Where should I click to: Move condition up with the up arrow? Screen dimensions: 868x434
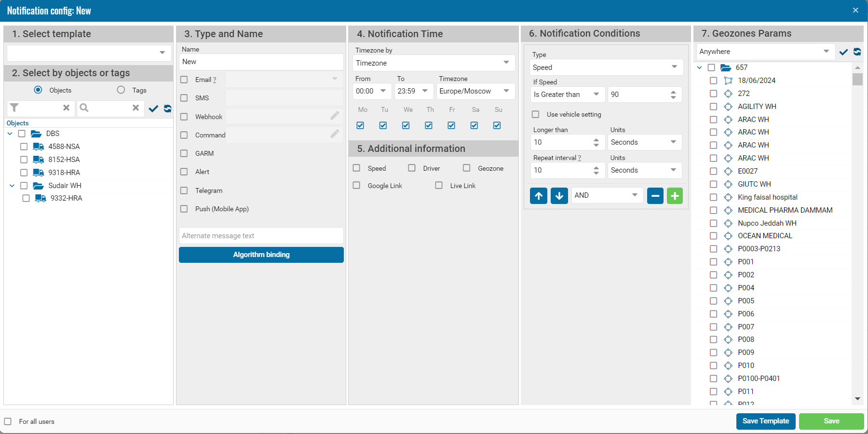coord(539,196)
